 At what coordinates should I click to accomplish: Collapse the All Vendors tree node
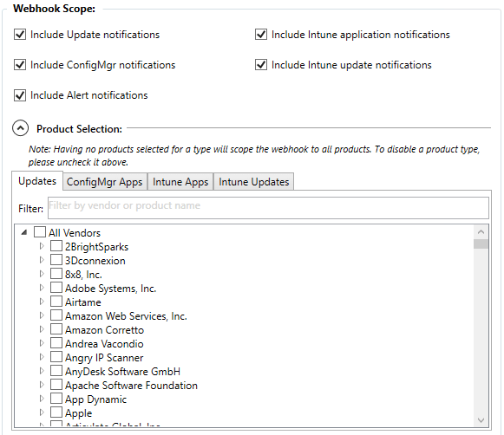tap(24, 232)
